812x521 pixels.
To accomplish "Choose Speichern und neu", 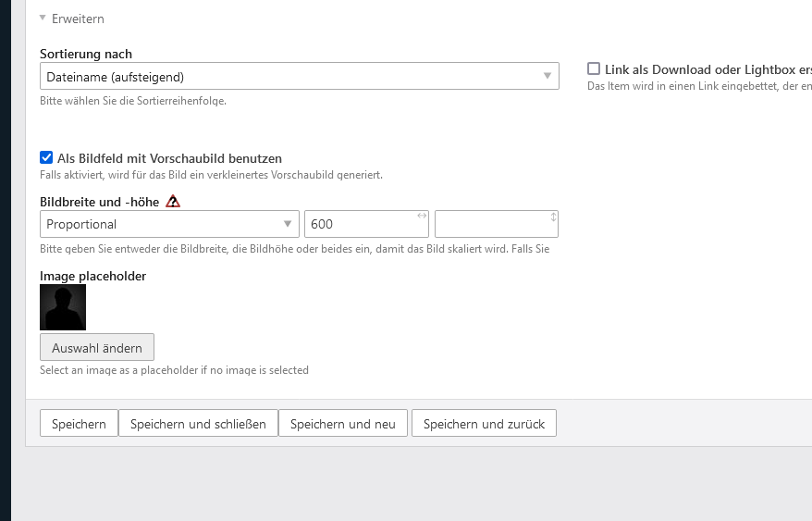I will (342, 424).
